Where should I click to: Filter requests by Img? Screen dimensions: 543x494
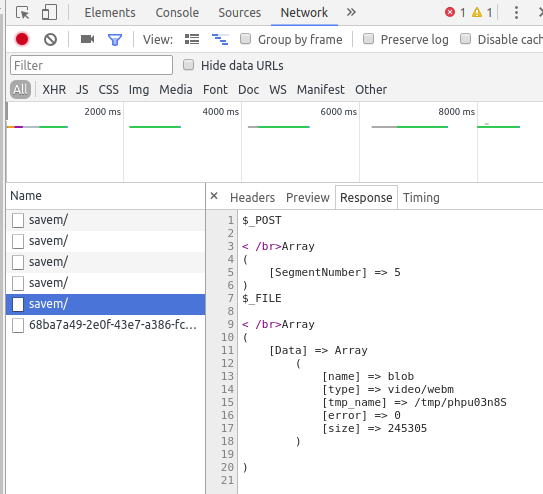click(x=139, y=90)
